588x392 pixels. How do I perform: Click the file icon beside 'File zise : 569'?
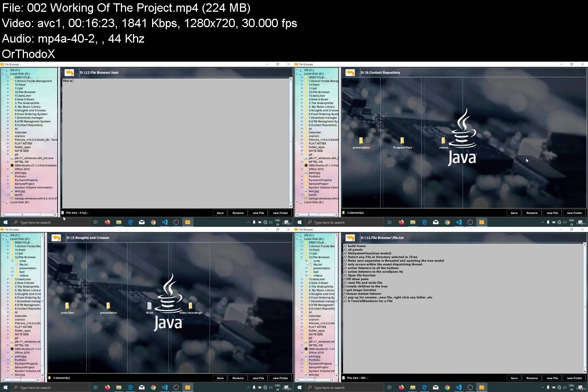(x=344, y=378)
